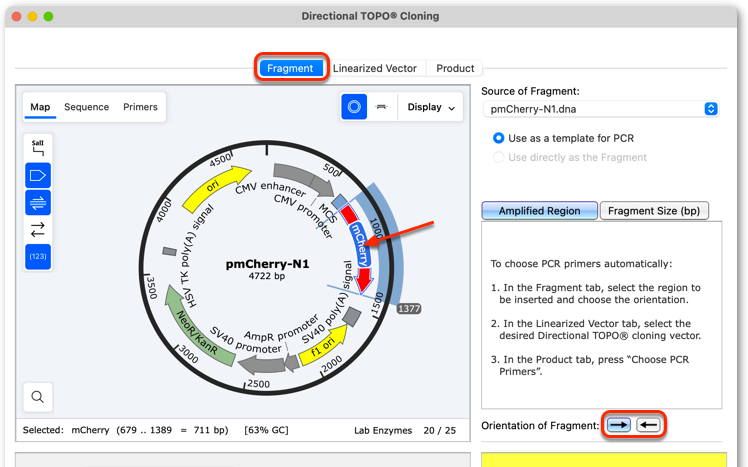Select the Fragment Size (bp) button
This screenshot has width=748, height=467.
[x=654, y=211]
